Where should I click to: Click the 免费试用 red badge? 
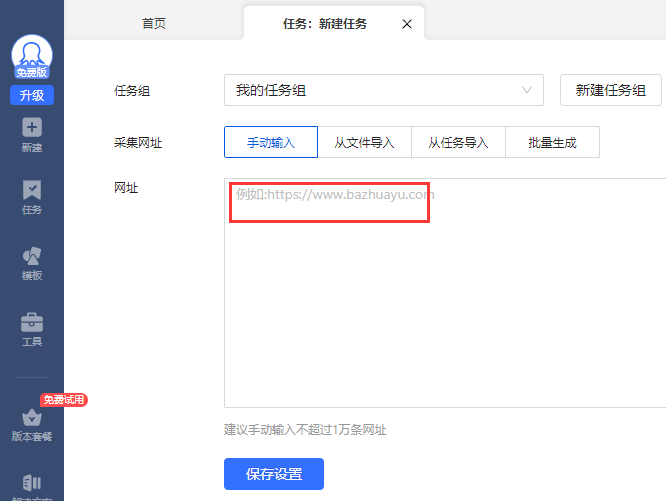pyautogui.click(x=64, y=400)
